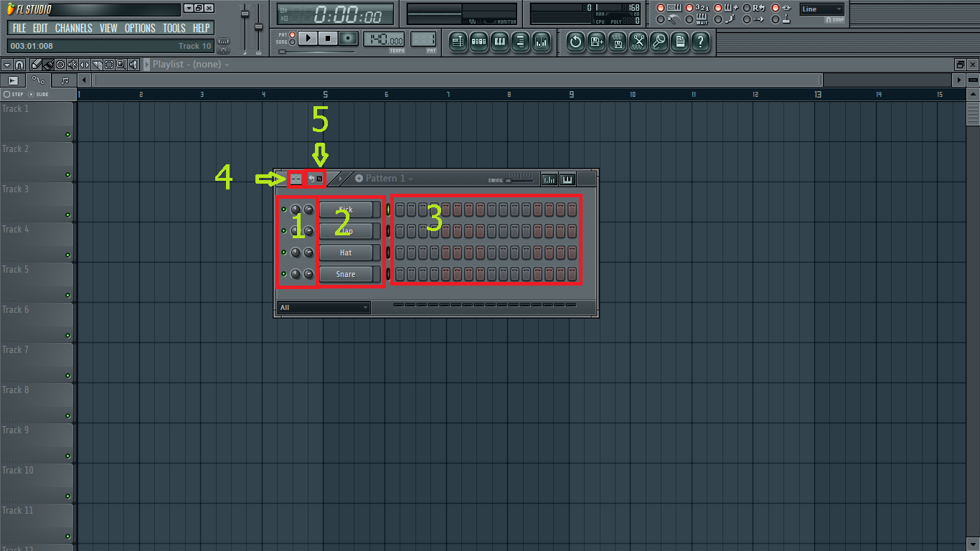Mute the Clap channel green light
This screenshot has width=980, height=551.
283,231
